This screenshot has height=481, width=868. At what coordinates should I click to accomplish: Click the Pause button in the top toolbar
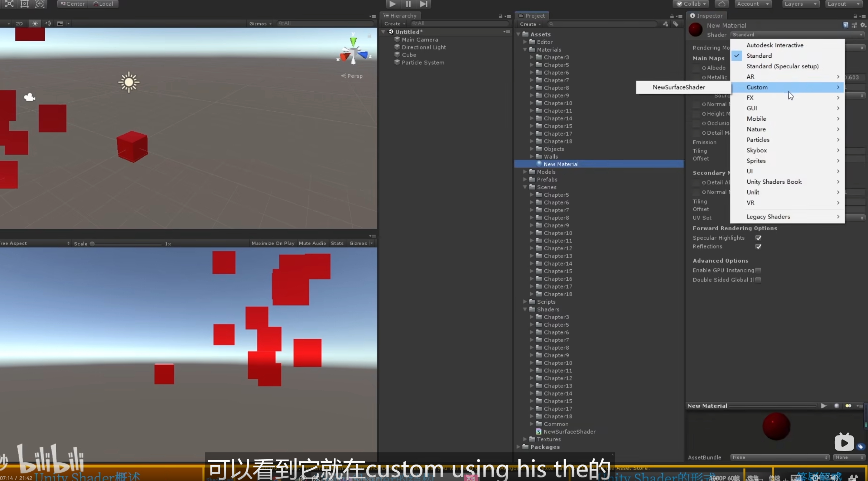tap(408, 4)
